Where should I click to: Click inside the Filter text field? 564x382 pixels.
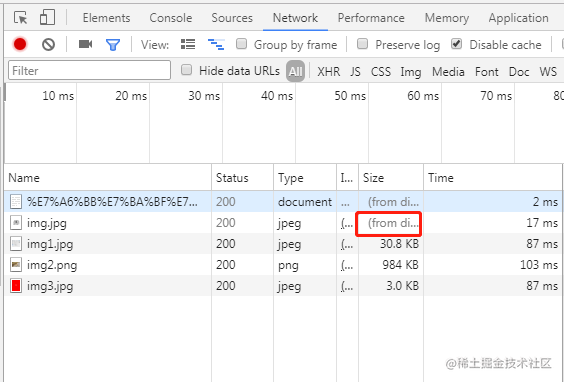89,70
